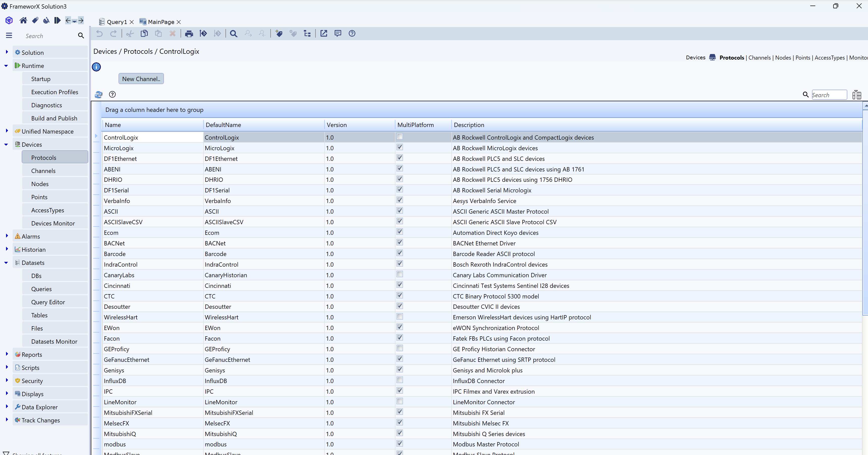
Task: Click the New Channel.. button
Action: tap(141, 79)
